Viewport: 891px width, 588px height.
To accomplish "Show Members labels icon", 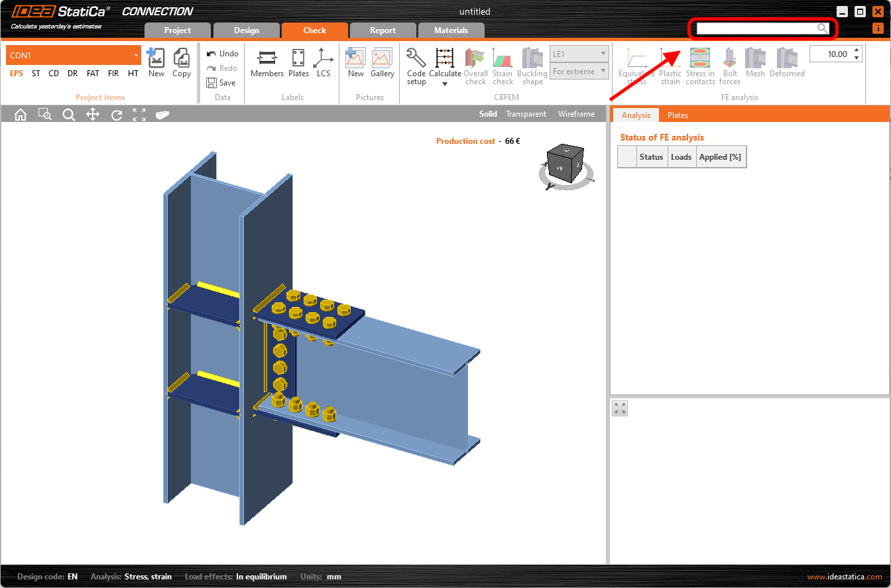I will (267, 59).
